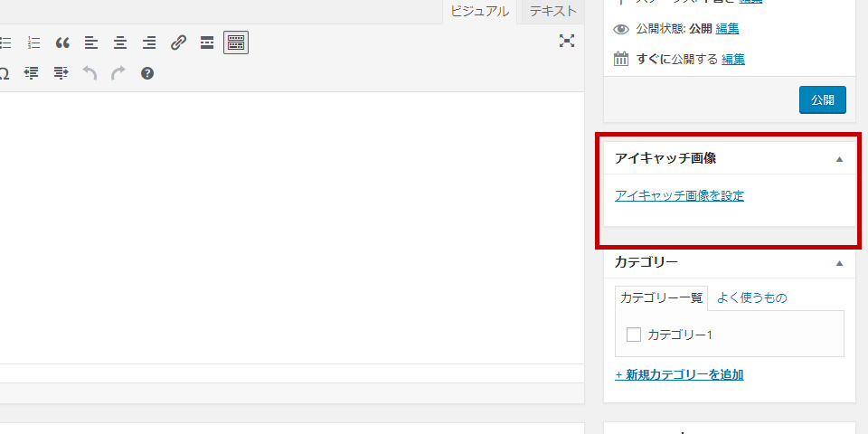Image resolution: width=868 pixels, height=434 pixels.
Task: Collapse the カテゴリー panel
Action: tap(839, 263)
